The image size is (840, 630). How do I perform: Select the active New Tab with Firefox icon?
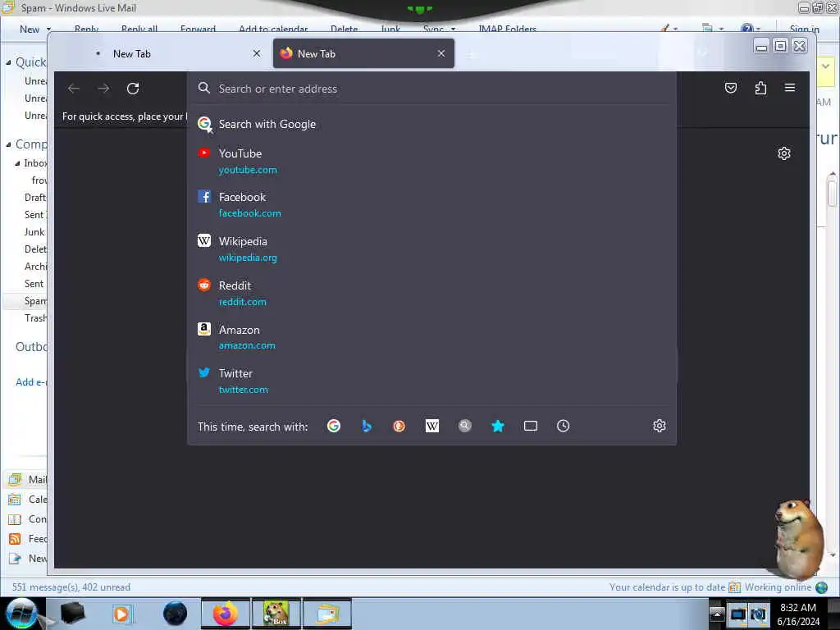click(x=363, y=53)
